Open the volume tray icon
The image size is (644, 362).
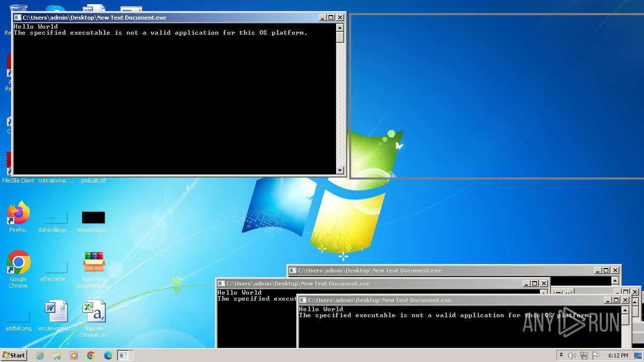pyautogui.click(x=573, y=355)
